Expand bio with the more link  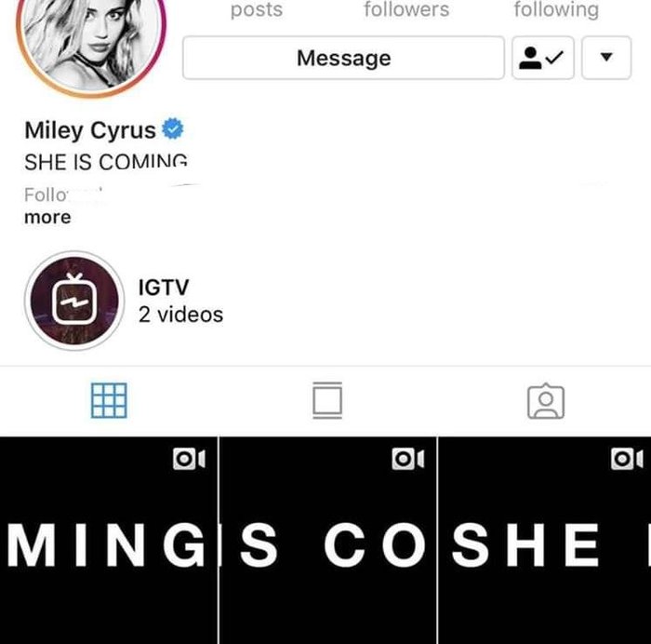[x=47, y=217]
